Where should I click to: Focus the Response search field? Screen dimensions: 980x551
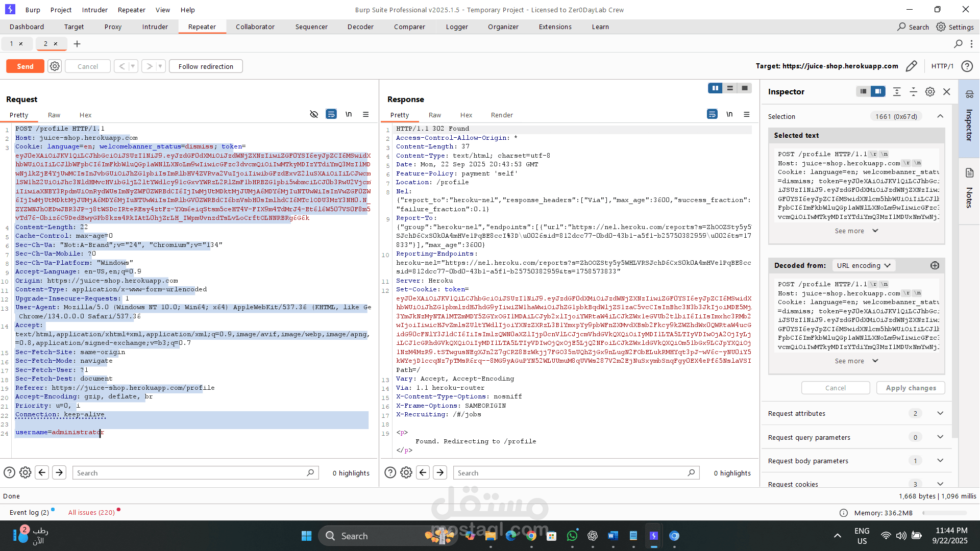pos(576,473)
